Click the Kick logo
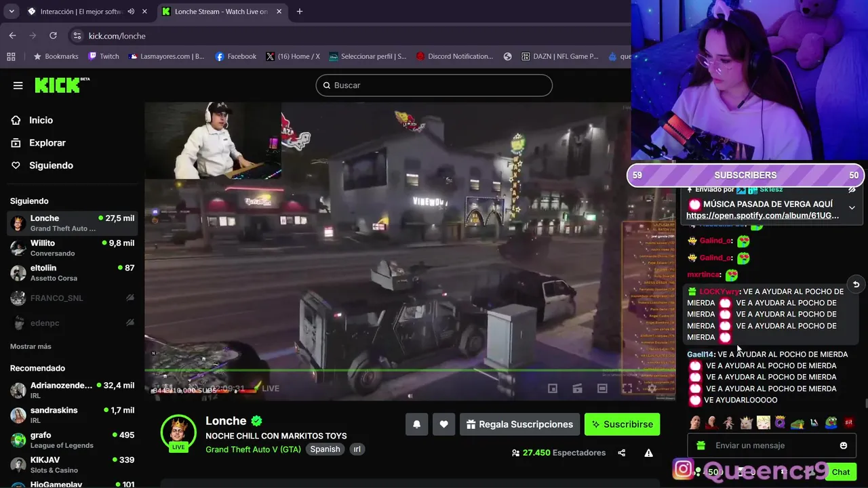The height and width of the screenshot is (488, 868). tap(62, 85)
